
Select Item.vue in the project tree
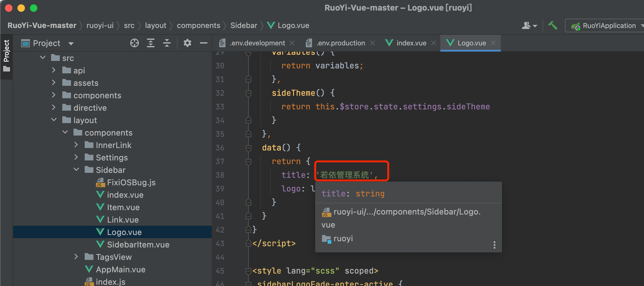pyautogui.click(x=123, y=207)
